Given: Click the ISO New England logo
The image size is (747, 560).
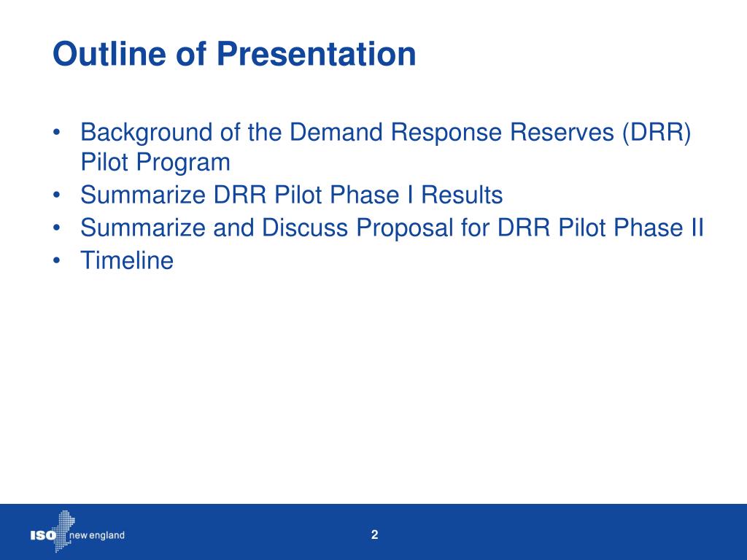Looking at the screenshot, I should pos(77,532).
